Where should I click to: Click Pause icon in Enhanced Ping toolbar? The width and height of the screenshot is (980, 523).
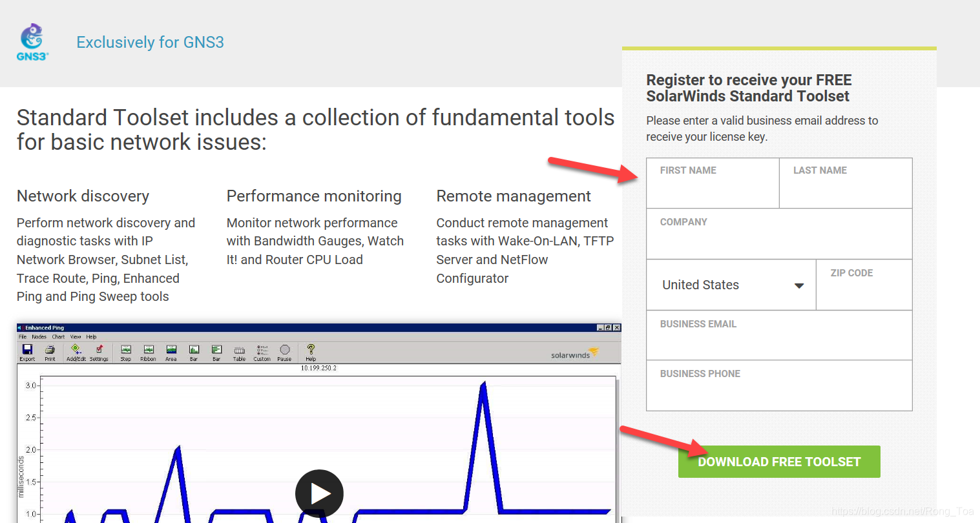(x=284, y=353)
